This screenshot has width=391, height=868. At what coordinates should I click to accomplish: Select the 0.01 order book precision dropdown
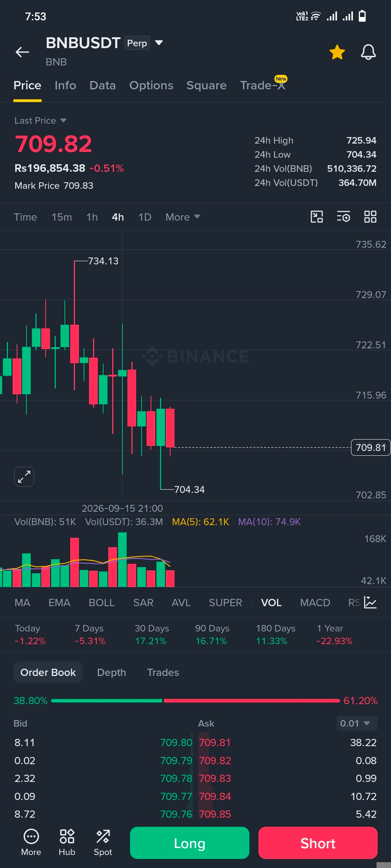[357, 723]
